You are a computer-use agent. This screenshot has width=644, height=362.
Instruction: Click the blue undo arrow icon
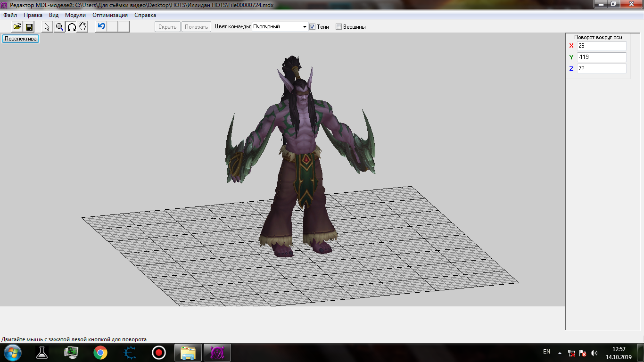(x=101, y=26)
